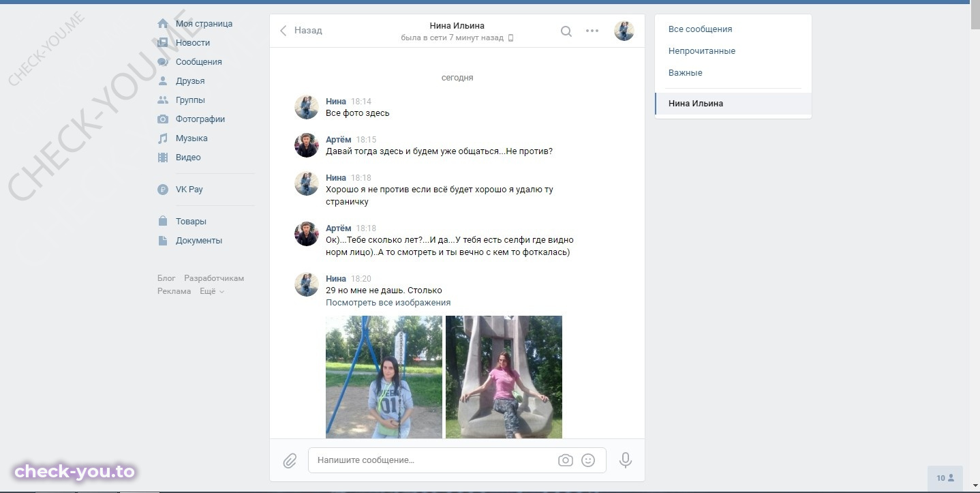
Task: Attach a file with the paperclip
Action: [290, 461]
